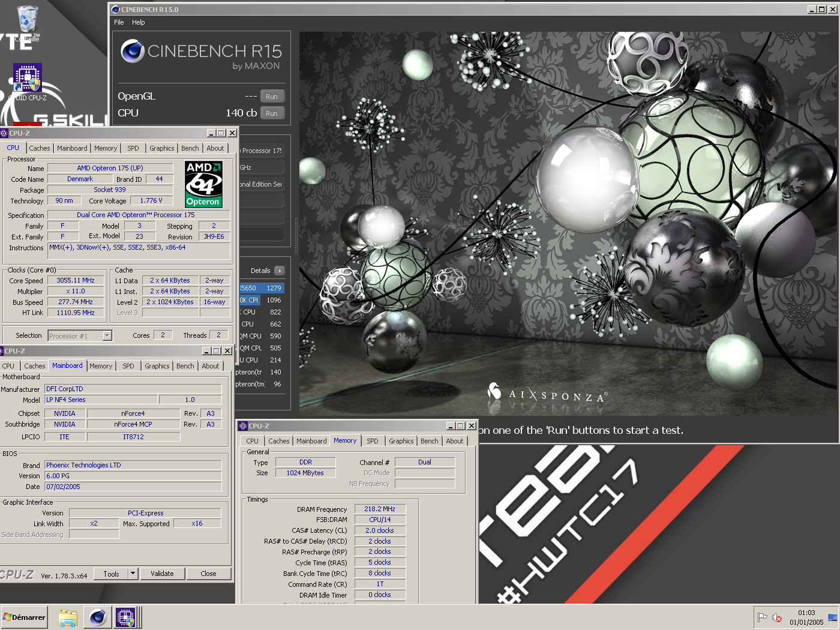Click the Memory CPU-Z window title icon
Image resolution: width=840 pixels, height=630 pixels.
[243, 426]
